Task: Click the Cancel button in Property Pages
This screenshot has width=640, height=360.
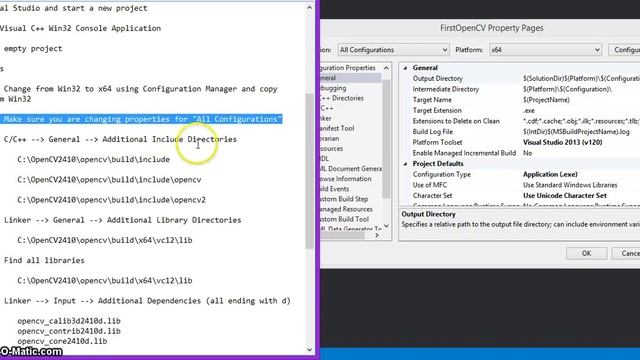Action: point(627,253)
